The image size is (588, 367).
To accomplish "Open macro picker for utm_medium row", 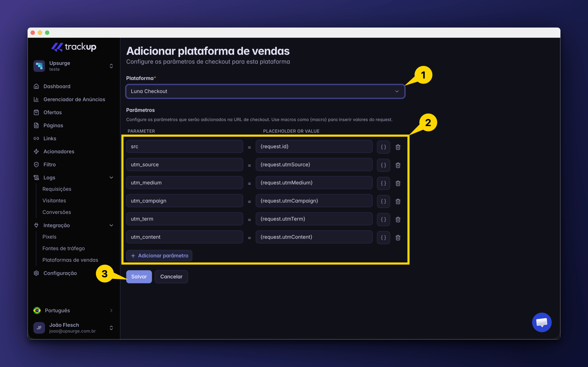I will [383, 183].
